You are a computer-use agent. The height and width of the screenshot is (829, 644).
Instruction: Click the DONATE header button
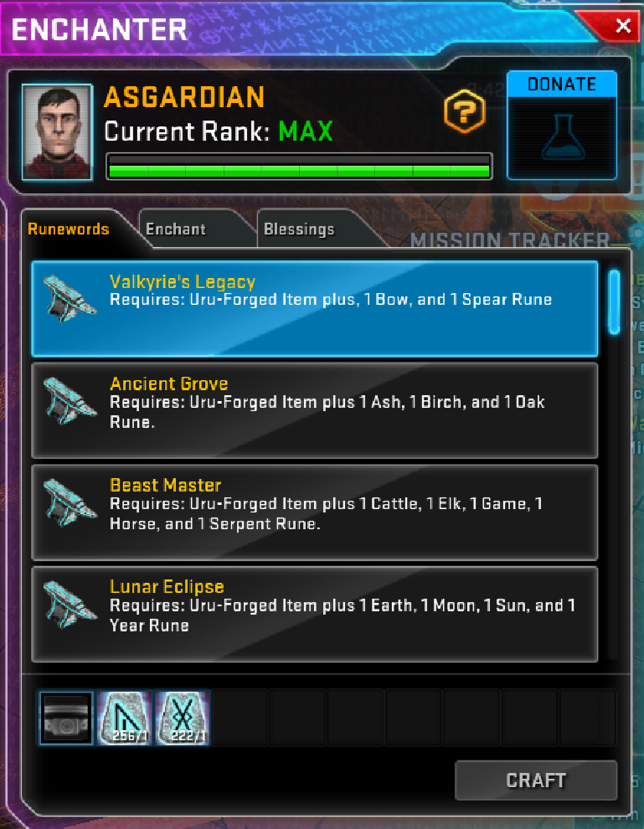click(x=562, y=84)
